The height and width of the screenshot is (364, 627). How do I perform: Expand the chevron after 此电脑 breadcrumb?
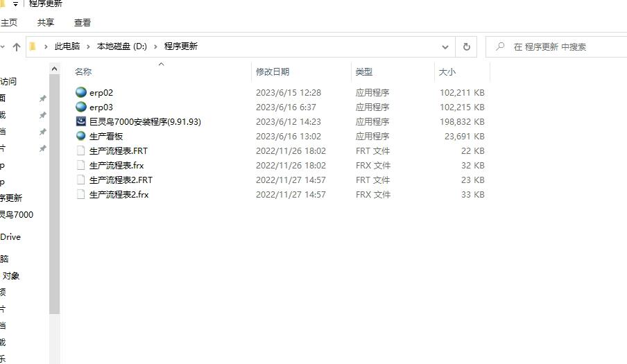(88, 46)
